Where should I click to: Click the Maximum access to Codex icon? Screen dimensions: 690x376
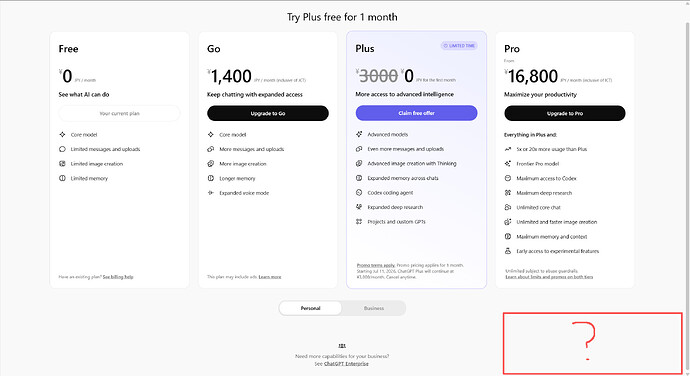click(x=508, y=178)
